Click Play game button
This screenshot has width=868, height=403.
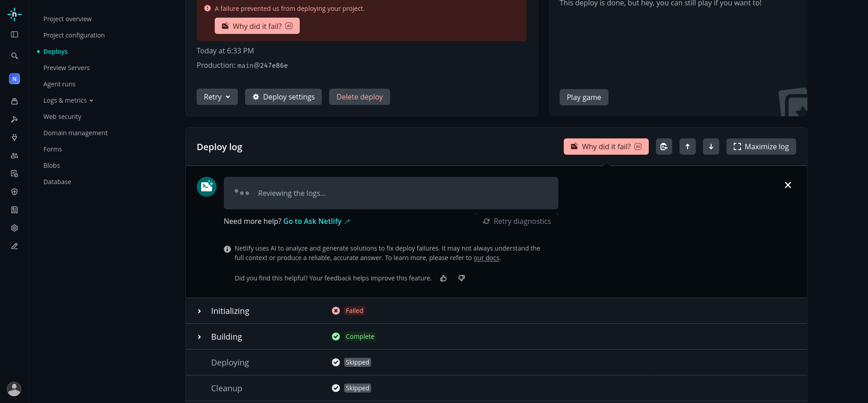[584, 97]
